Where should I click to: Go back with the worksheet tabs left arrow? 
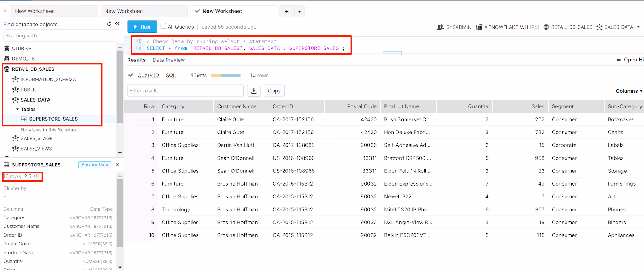(5, 11)
